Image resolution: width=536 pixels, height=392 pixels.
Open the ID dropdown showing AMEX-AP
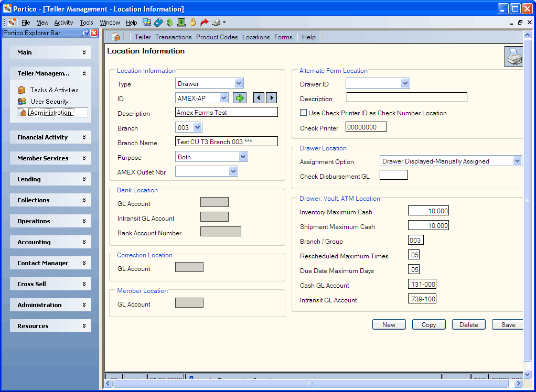(223, 98)
